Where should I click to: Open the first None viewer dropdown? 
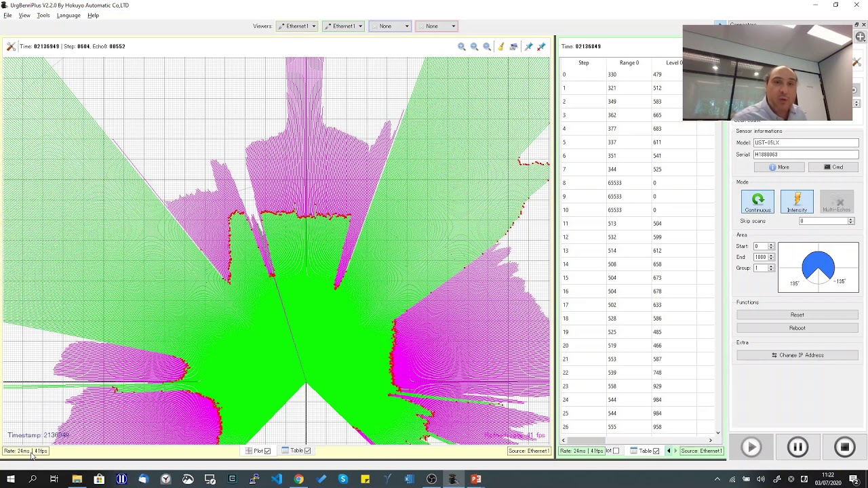click(390, 26)
